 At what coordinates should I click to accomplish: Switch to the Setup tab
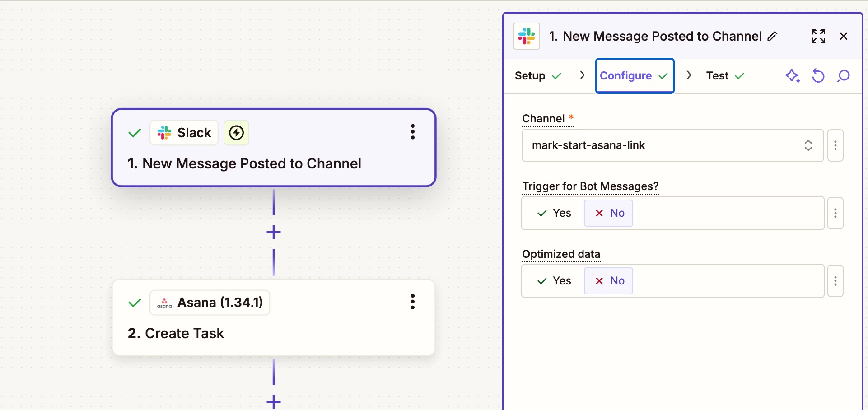(x=538, y=76)
